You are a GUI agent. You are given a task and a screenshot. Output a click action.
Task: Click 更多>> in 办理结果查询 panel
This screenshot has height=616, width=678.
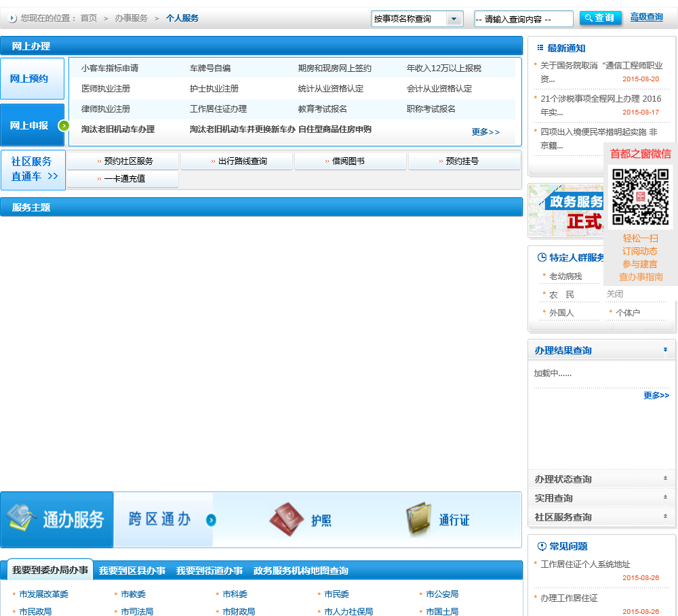point(656,396)
